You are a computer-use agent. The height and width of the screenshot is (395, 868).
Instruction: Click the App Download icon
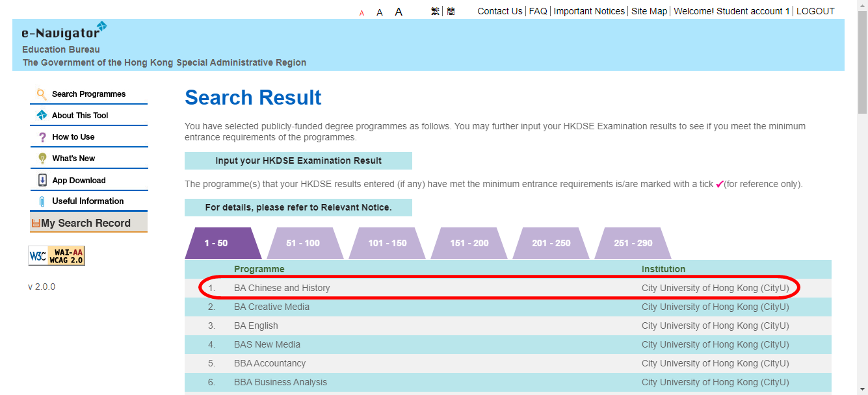(42, 180)
